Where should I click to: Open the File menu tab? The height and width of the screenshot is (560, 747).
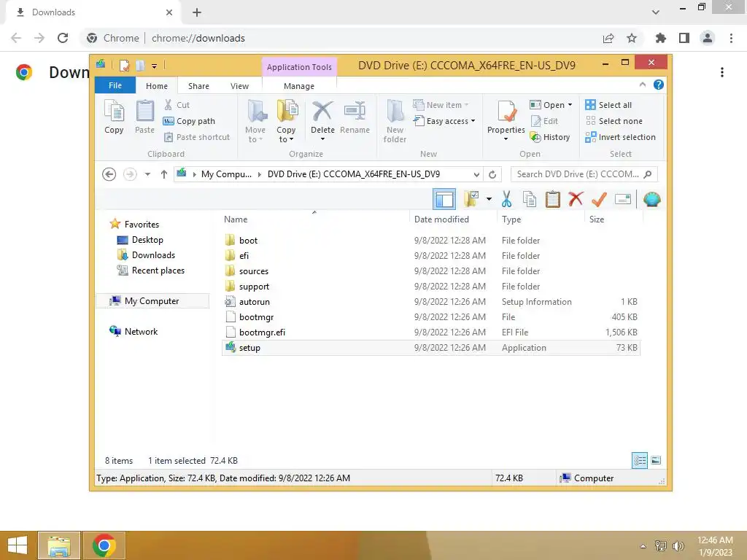point(115,86)
